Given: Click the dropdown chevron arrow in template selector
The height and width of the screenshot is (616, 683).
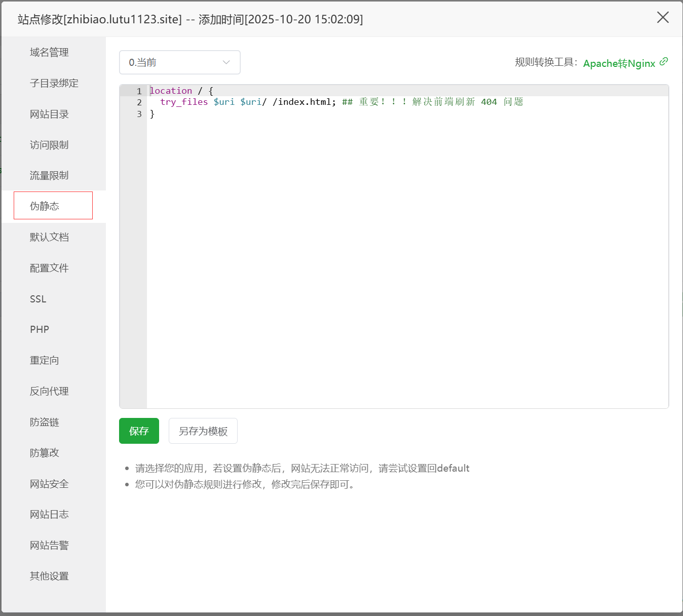Looking at the screenshot, I should click(226, 62).
